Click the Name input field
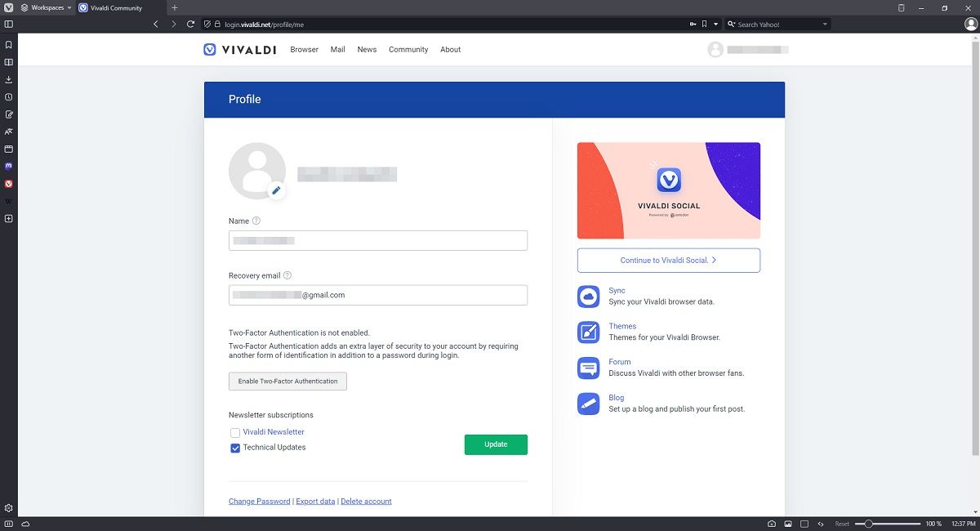Screen dimensions: 980x531 (x=378, y=240)
